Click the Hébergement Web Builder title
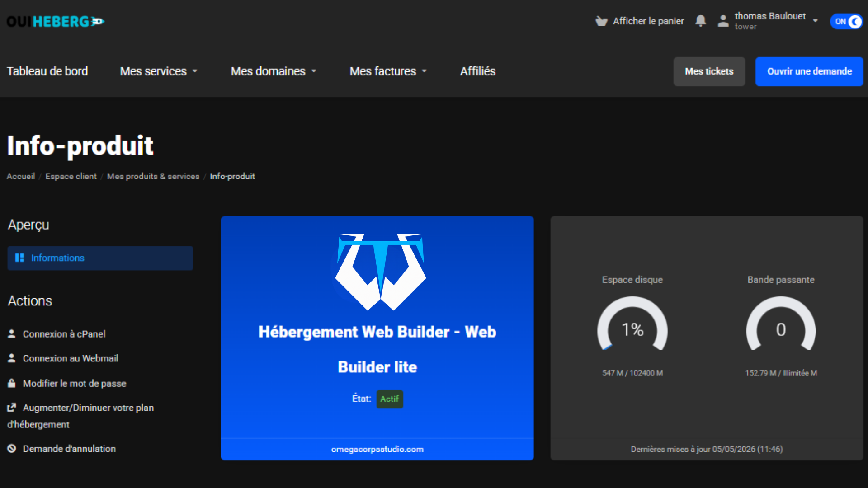 [x=377, y=349]
